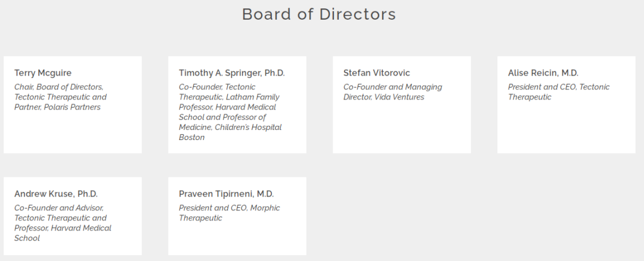Viewport: 644px width, 261px height.
Task: Click Stefan Vitorovic's name
Action: click(377, 73)
